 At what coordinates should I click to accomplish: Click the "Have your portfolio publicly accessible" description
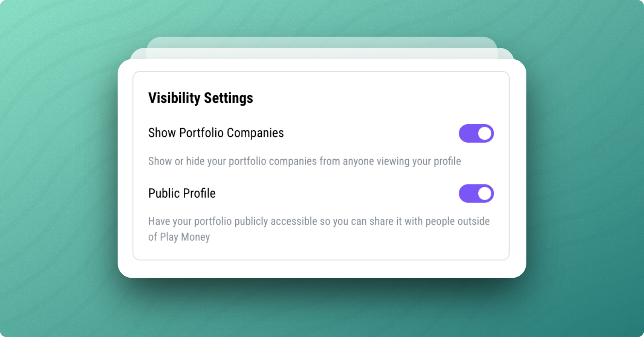point(319,221)
